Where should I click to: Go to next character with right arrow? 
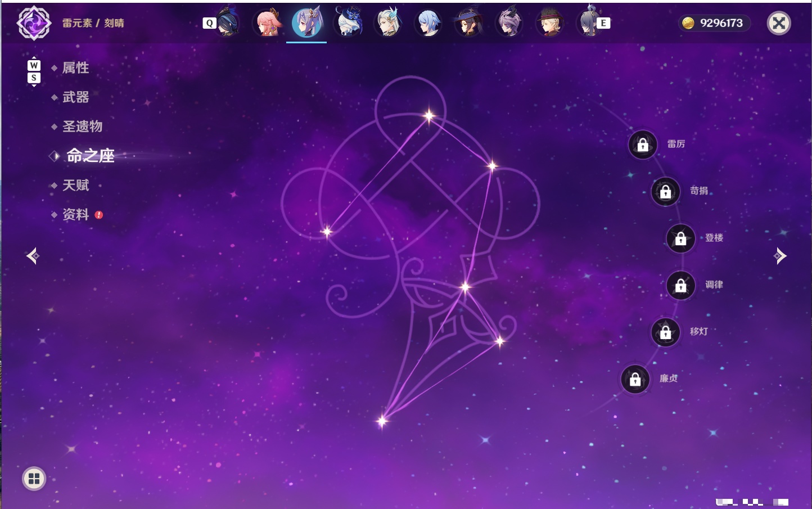click(780, 256)
